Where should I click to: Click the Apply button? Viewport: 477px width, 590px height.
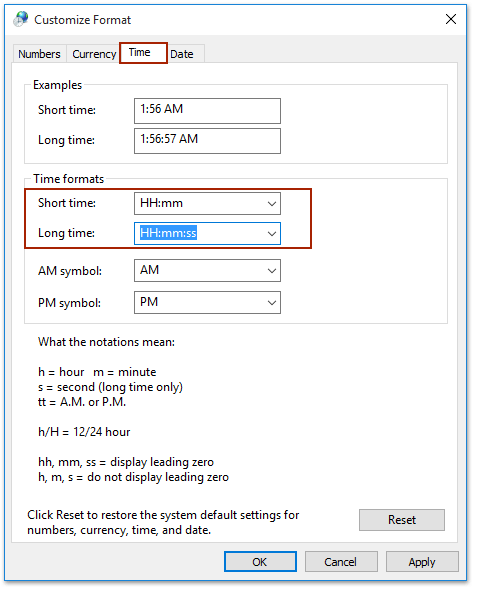(422, 562)
